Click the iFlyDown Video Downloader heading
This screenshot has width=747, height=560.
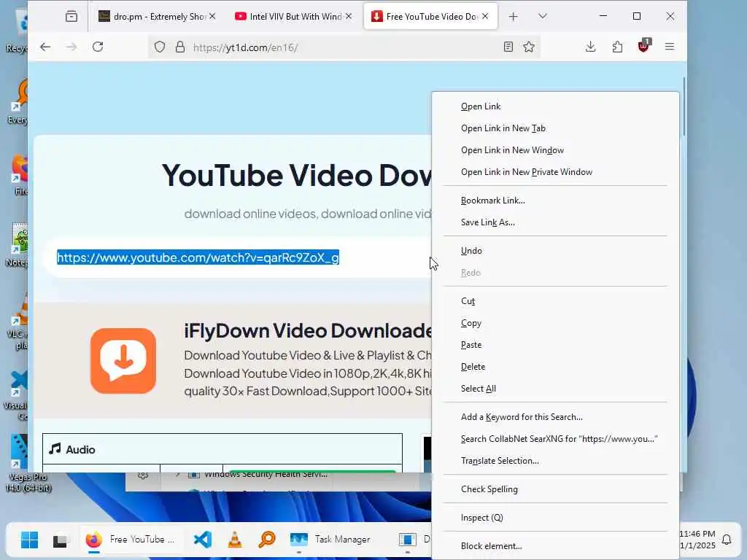(308, 330)
